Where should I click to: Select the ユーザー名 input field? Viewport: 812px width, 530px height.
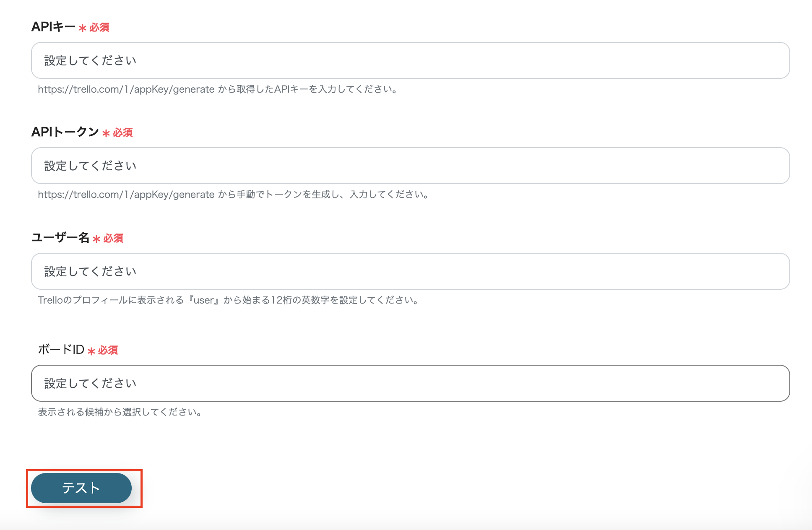410,271
